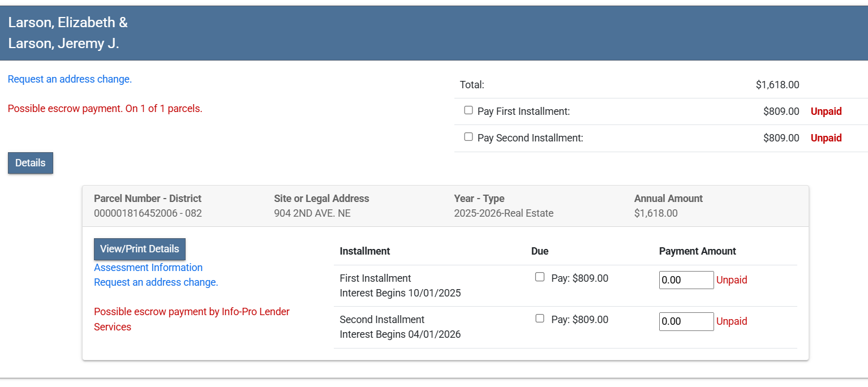
Task: Click the 'On 1 of 1 parcels' escrow notice
Action: click(105, 109)
